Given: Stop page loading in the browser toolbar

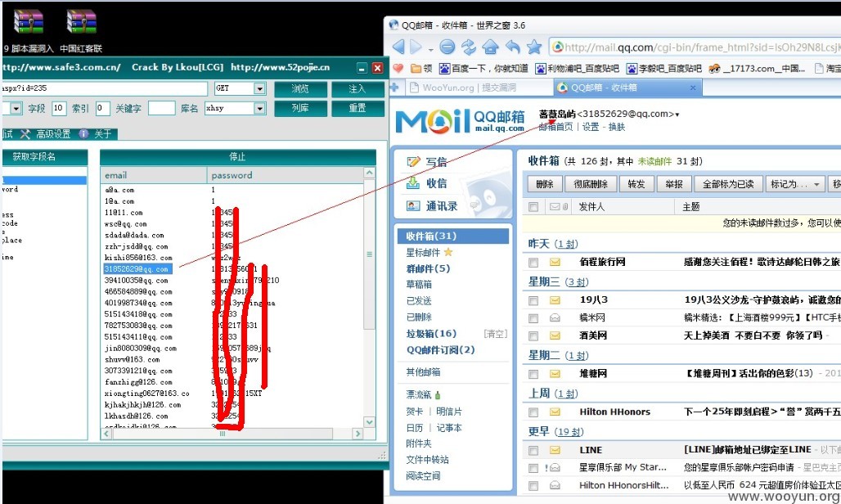Looking at the screenshot, I should [x=447, y=47].
